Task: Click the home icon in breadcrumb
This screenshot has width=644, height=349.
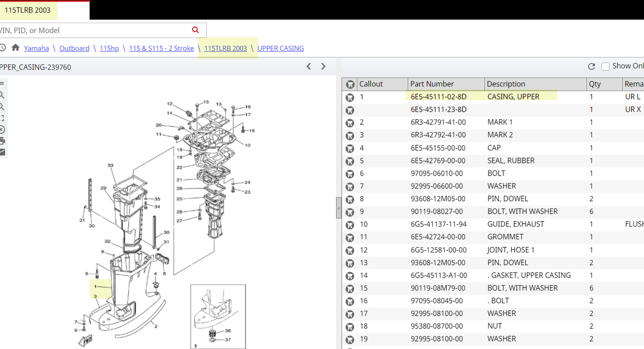Action: (16, 48)
